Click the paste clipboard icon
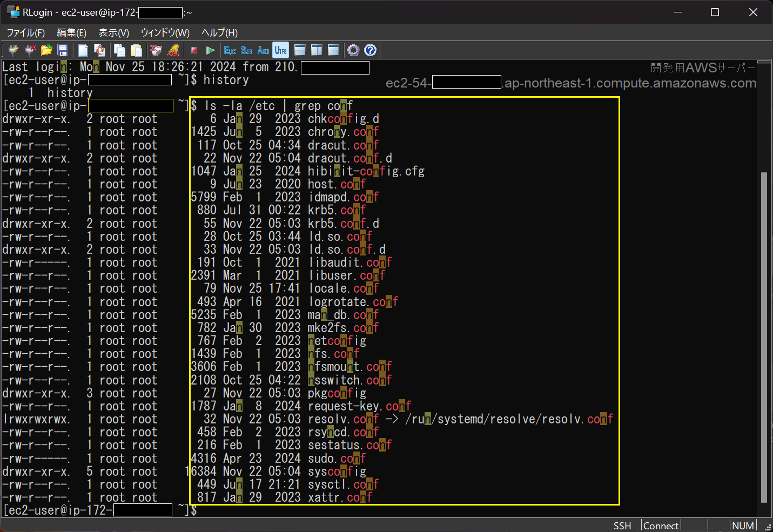 pos(136,50)
